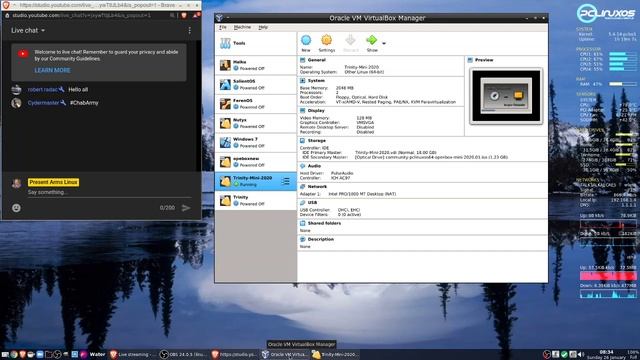
Task: Click the send message arrow icon
Action: coord(186,208)
